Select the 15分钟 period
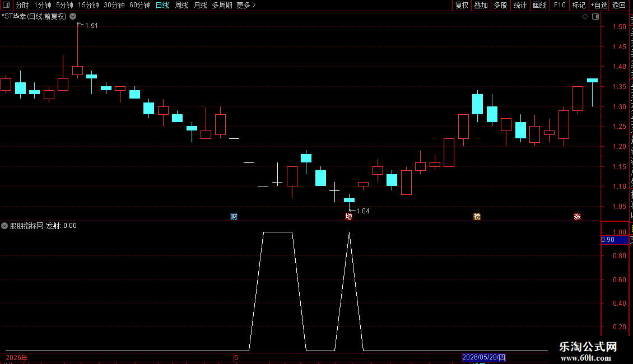 tap(89, 5)
